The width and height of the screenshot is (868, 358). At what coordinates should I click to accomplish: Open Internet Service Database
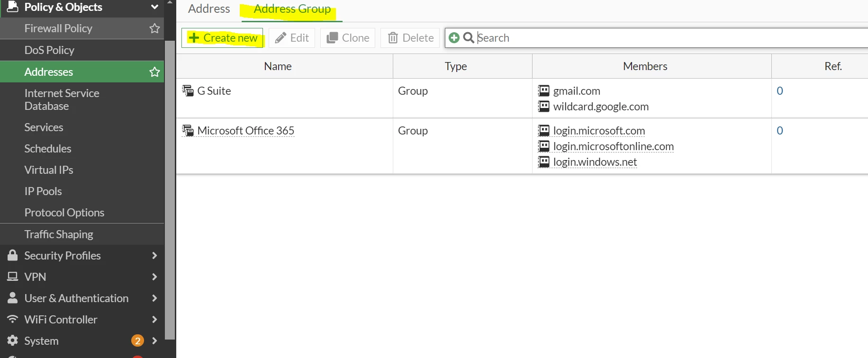click(x=62, y=99)
